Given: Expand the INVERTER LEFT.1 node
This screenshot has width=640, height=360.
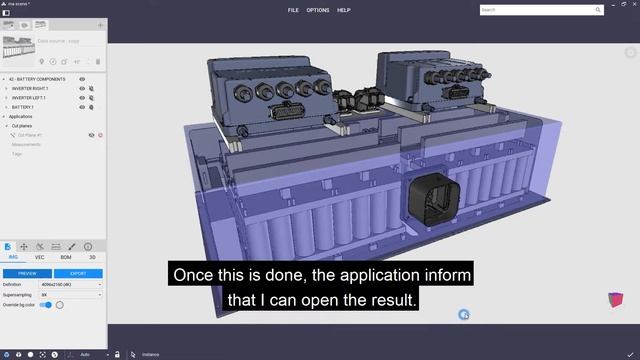Looking at the screenshot, I should 6,98.
